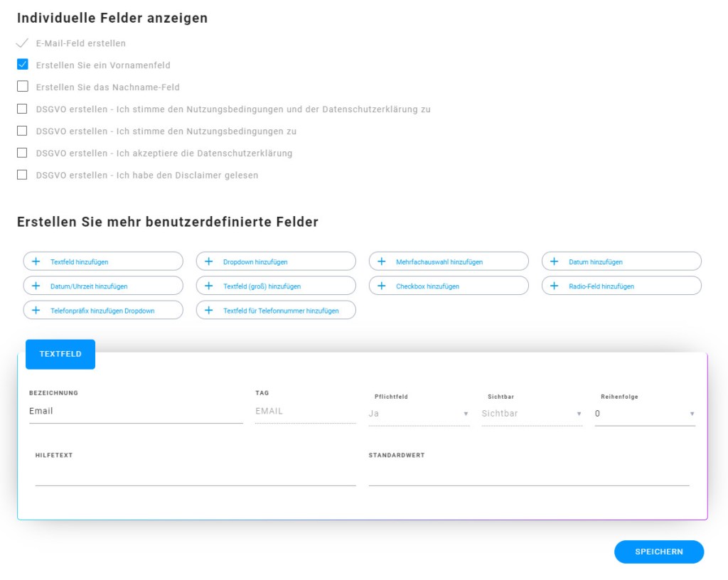Focus the Standardwert input field
The height and width of the screenshot is (580, 728).
point(529,475)
